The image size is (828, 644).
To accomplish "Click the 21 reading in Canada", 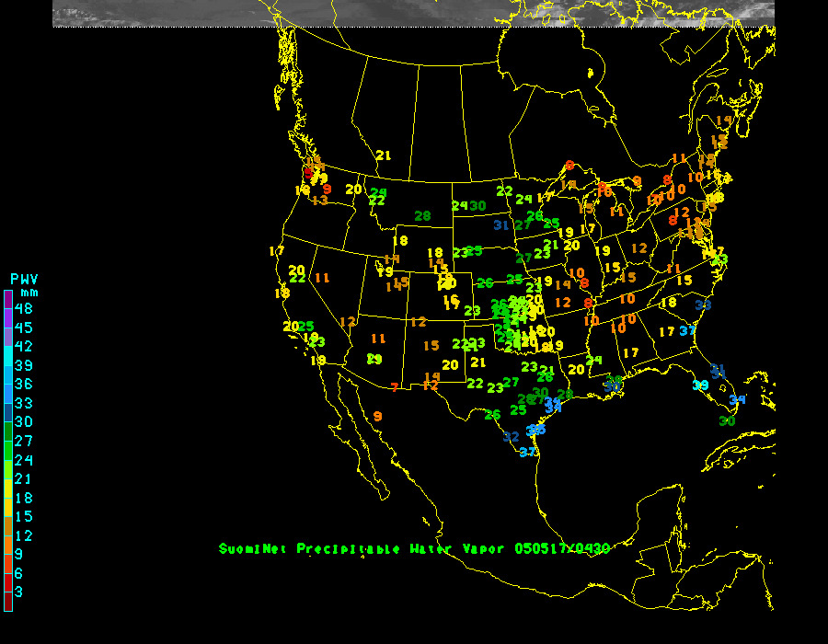I will (384, 155).
